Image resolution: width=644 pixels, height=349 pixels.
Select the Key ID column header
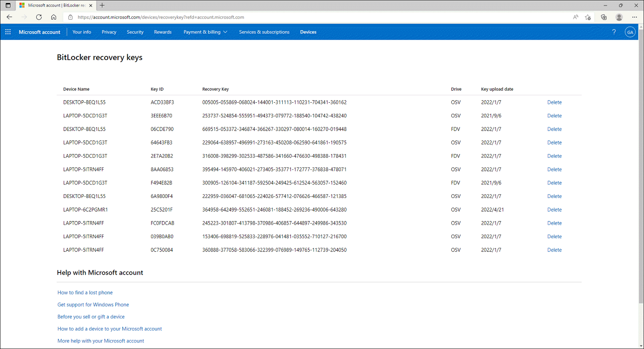click(157, 89)
